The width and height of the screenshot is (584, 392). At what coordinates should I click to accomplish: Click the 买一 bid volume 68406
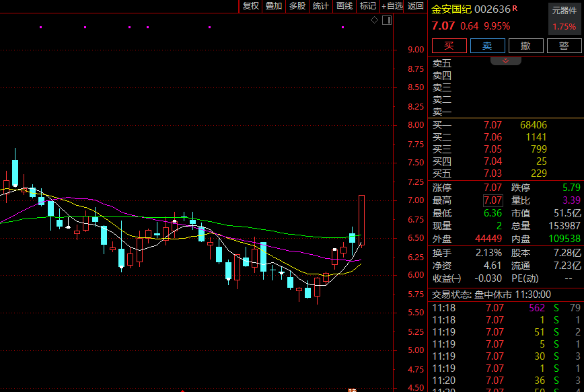534,125
